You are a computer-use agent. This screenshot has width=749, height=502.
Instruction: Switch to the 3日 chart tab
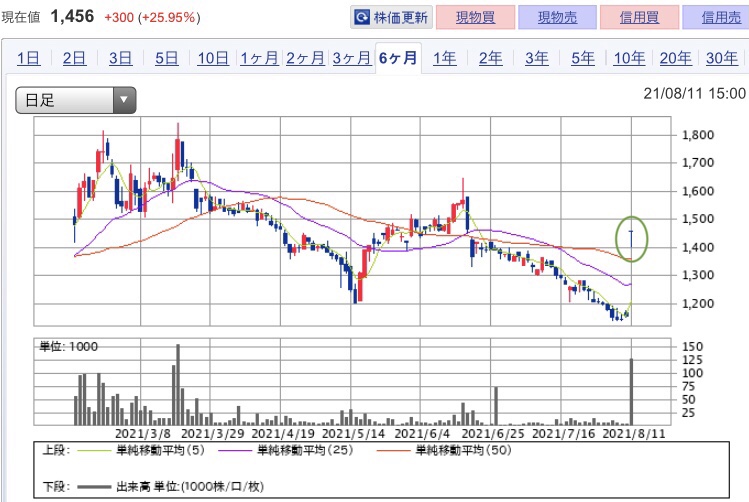click(120, 58)
